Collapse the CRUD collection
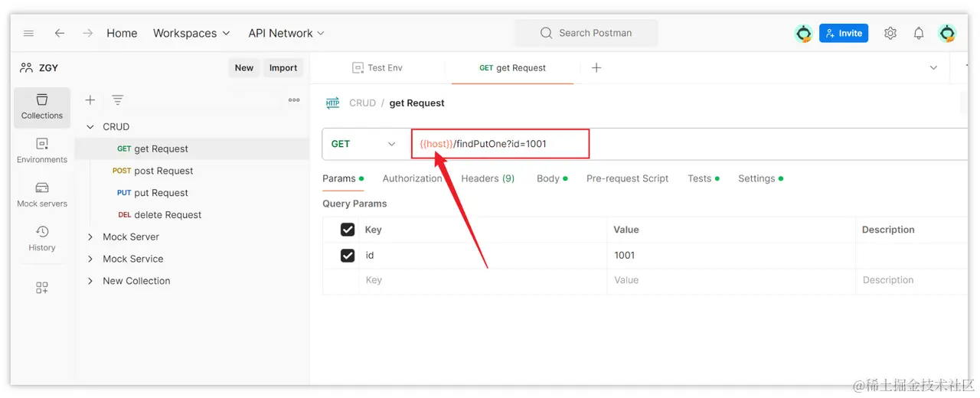980x398 pixels. tap(90, 127)
